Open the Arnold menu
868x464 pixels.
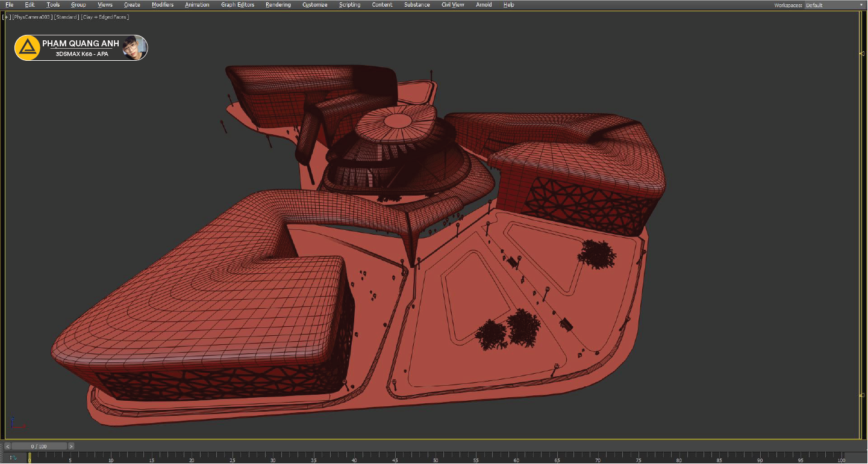pos(483,5)
